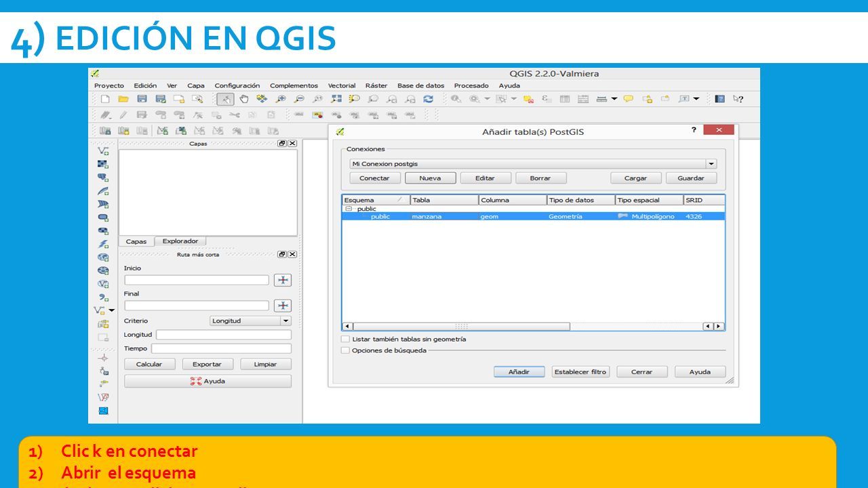Open the Ráster menu
868x488 pixels.
click(x=376, y=85)
